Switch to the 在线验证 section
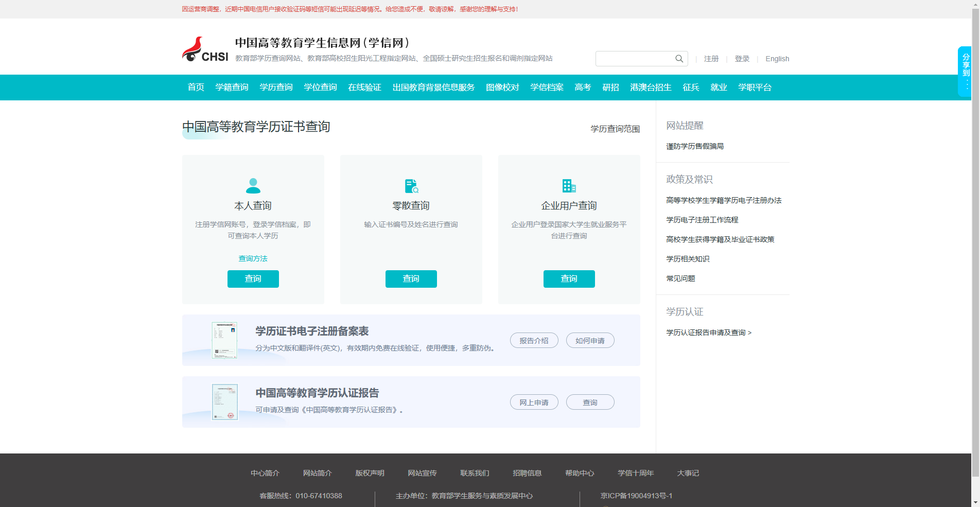 point(364,88)
